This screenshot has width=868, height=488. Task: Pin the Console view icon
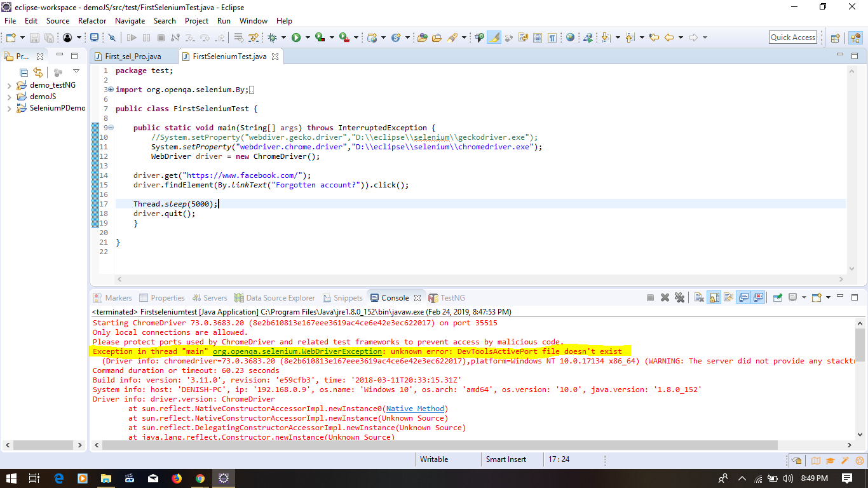click(778, 297)
